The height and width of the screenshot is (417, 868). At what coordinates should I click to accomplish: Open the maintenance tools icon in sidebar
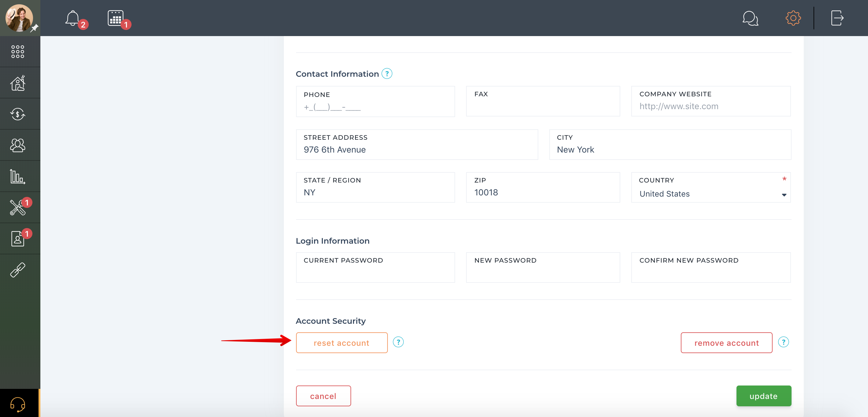(17, 208)
